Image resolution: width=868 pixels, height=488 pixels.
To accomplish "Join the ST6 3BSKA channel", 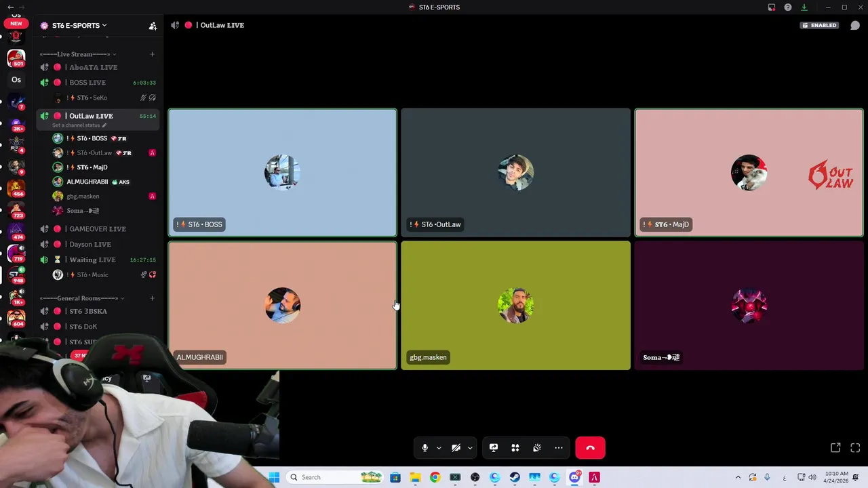I will (x=98, y=311).
